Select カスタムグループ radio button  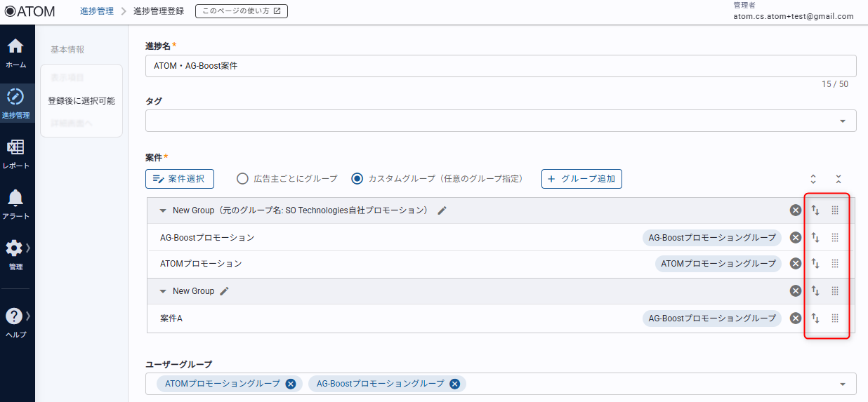pos(357,179)
